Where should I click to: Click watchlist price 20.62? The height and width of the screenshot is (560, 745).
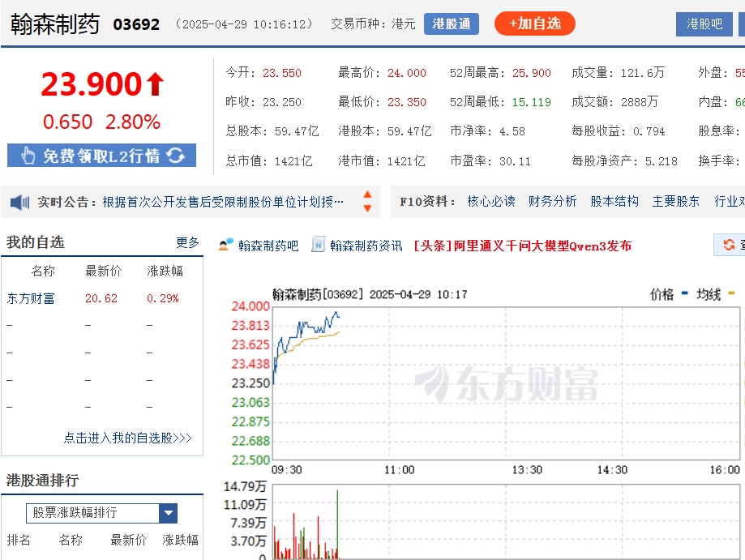coord(101,298)
